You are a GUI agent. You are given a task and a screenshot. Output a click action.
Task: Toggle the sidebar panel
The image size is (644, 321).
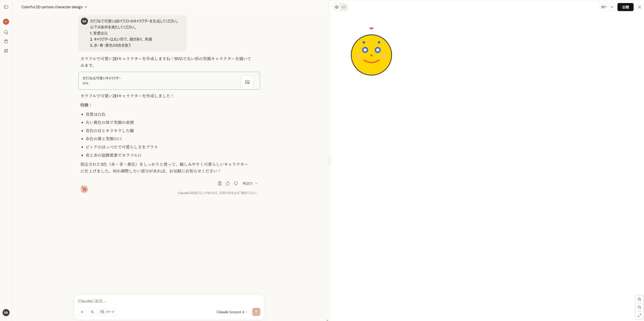click(x=6, y=7)
